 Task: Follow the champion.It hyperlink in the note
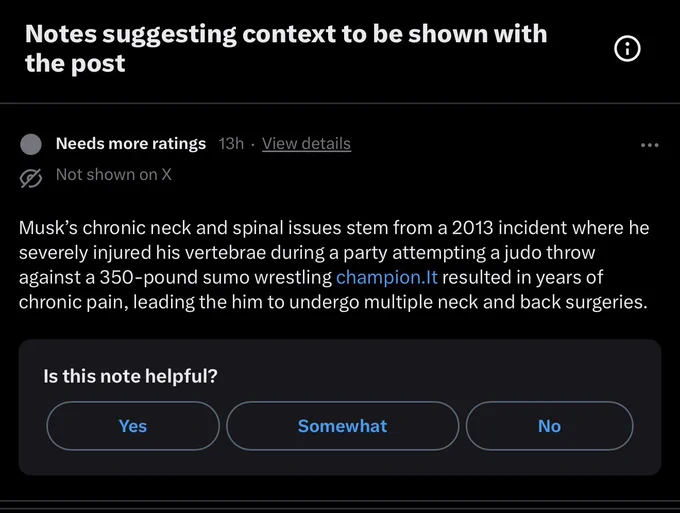(x=386, y=278)
